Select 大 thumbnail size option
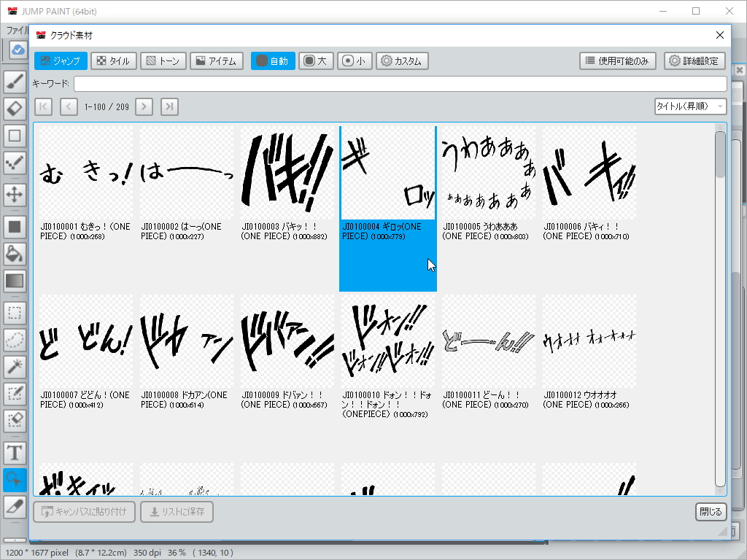Screen dimensions: 747x560 tap(317, 61)
